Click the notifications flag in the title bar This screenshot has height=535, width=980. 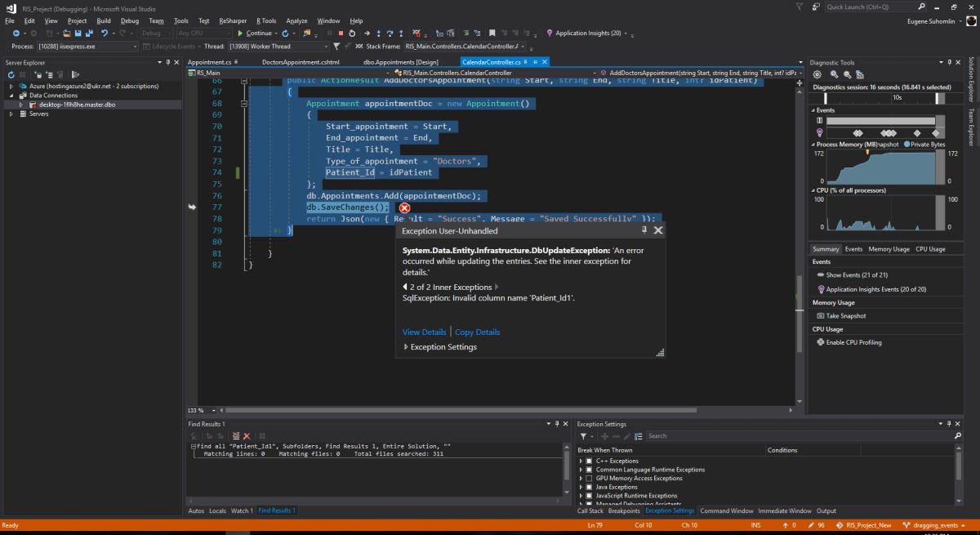click(798, 7)
